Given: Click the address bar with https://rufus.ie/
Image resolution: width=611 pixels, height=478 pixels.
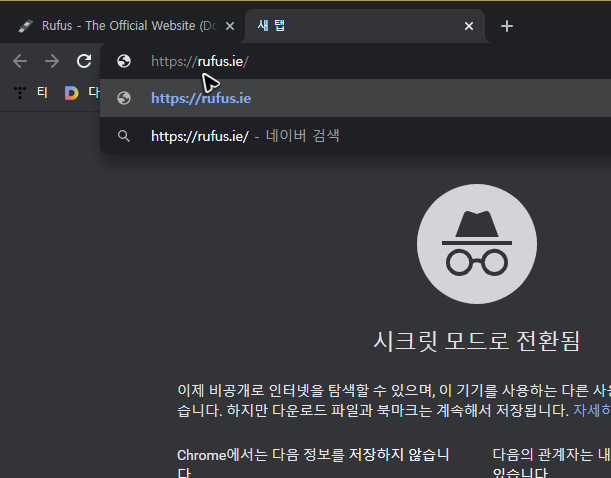Looking at the screenshot, I should coord(355,61).
